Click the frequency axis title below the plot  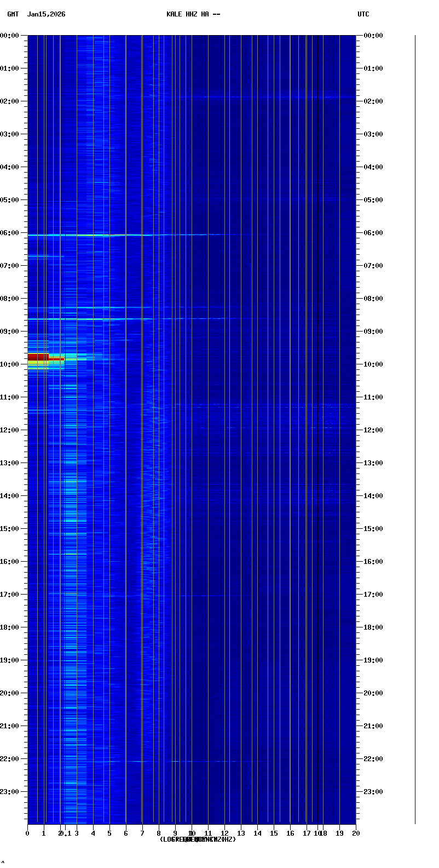point(198,840)
